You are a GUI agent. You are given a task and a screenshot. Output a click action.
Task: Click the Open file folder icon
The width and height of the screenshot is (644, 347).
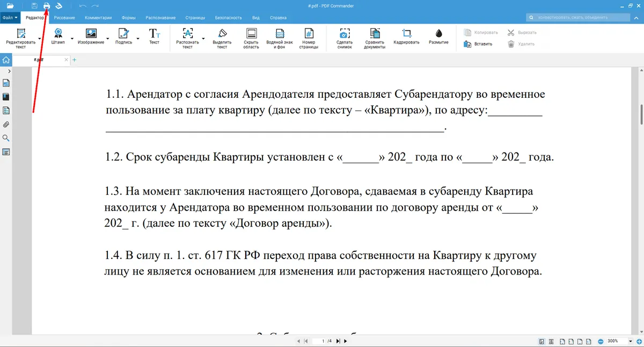click(10, 6)
